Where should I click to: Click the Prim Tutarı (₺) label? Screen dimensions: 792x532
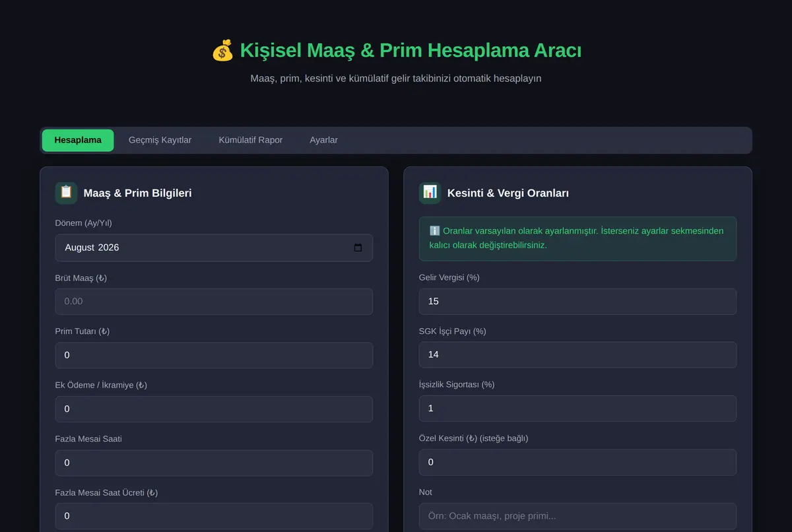tap(82, 331)
